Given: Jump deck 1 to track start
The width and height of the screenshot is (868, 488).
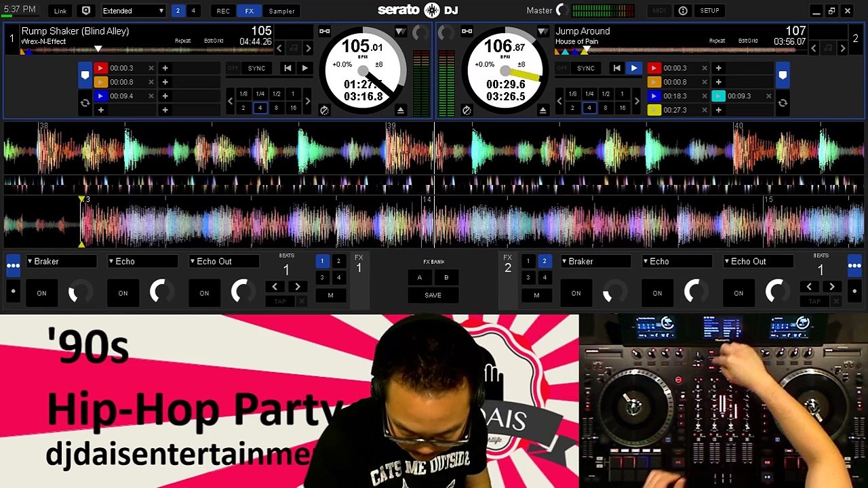Looking at the screenshot, I should 288,68.
